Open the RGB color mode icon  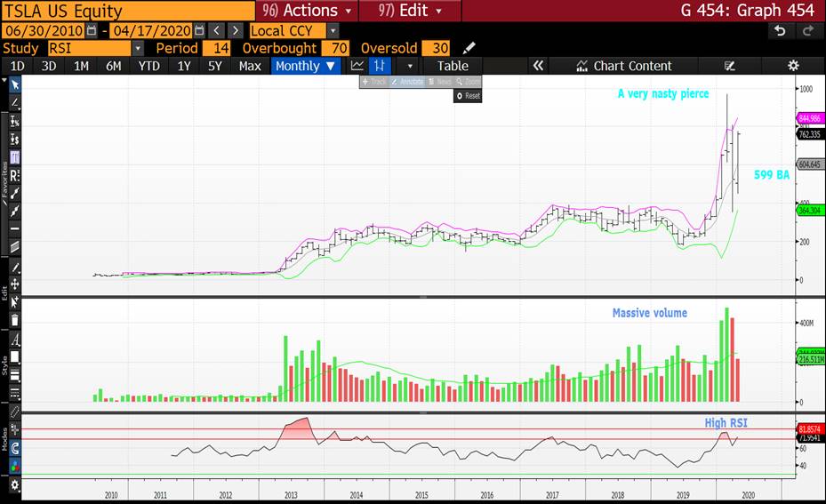click(15, 466)
